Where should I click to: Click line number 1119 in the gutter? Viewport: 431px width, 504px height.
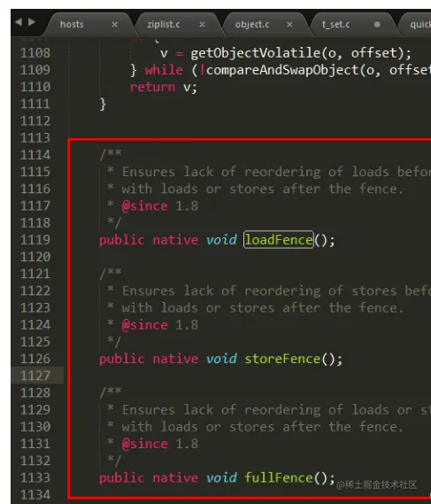click(x=35, y=239)
